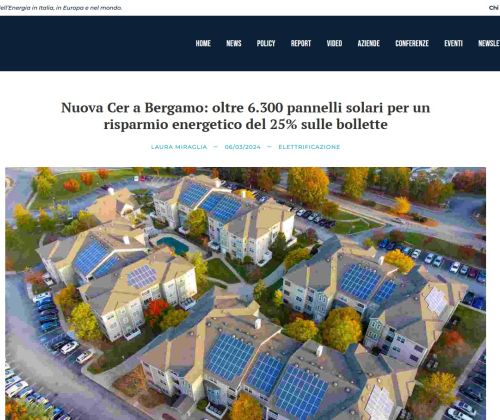Image resolution: width=500 pixels, height=420 pixels.
Task: Open the POLICY menu item
Action: point(266,43)
